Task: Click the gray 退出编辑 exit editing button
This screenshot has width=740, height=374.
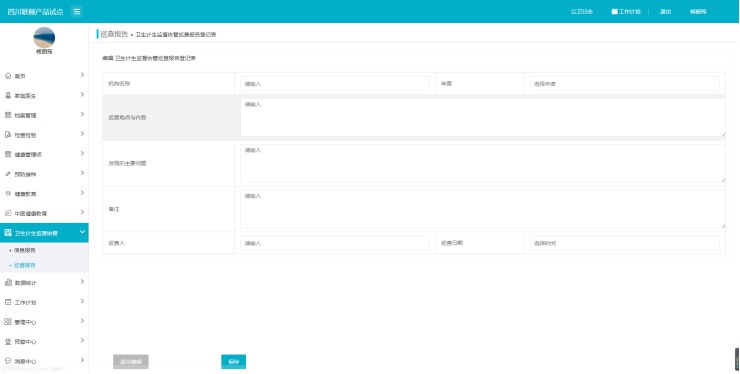Action: pos(131,362)
